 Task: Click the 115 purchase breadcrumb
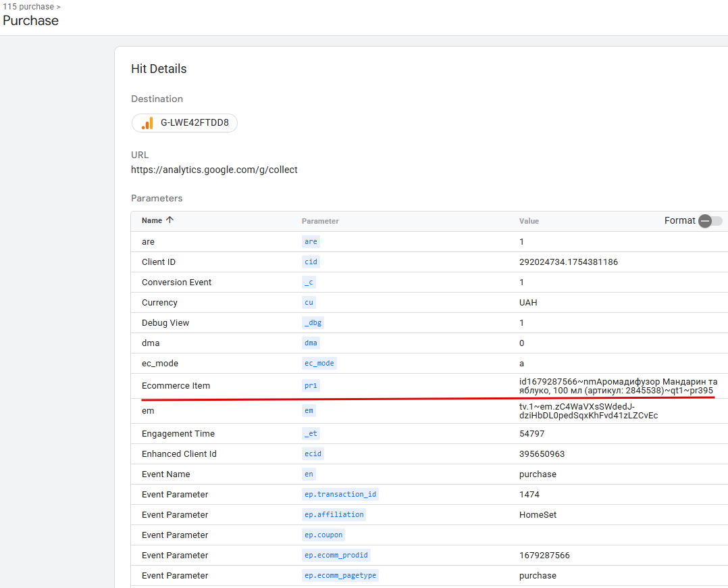[28, 7]
